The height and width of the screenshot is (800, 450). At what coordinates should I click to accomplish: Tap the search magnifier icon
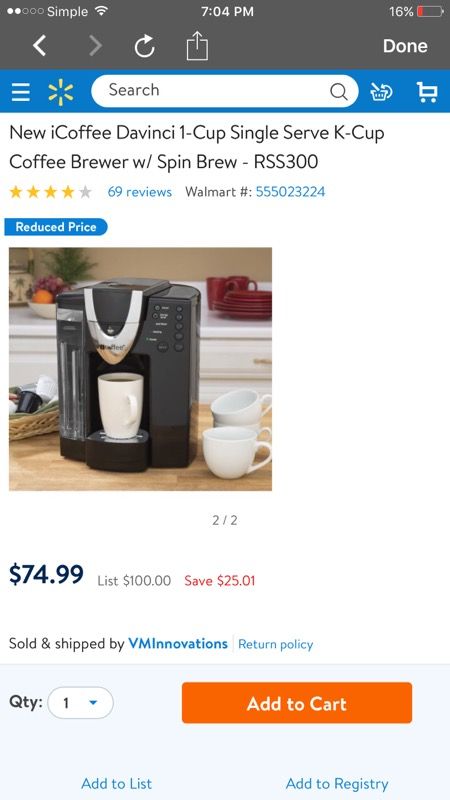click(338, 91)
